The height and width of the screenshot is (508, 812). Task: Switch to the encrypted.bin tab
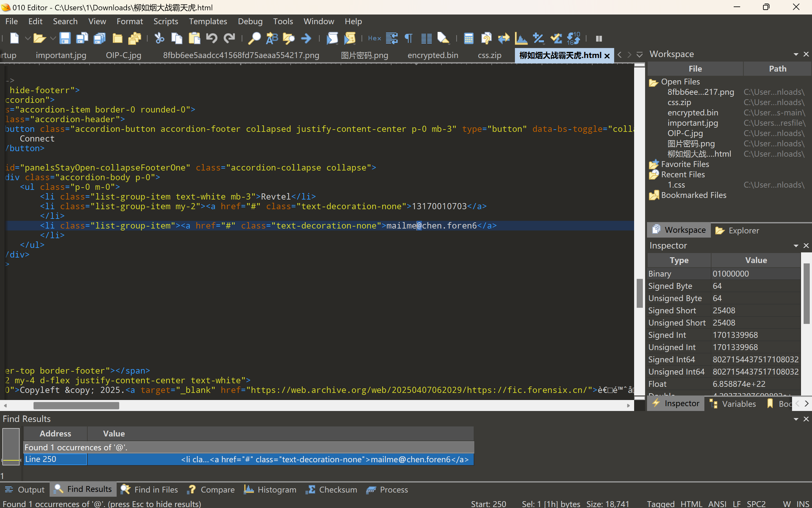(433, 55)
